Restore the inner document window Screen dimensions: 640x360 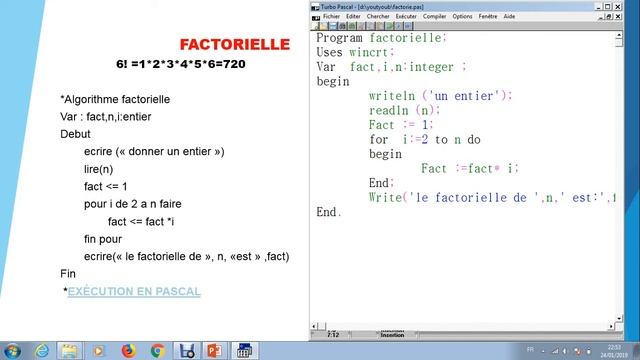pyautogui.click(x=609, y=16)
